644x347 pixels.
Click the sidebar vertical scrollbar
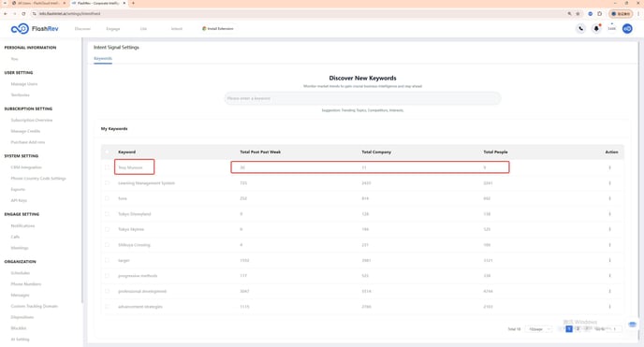[81, 170]
